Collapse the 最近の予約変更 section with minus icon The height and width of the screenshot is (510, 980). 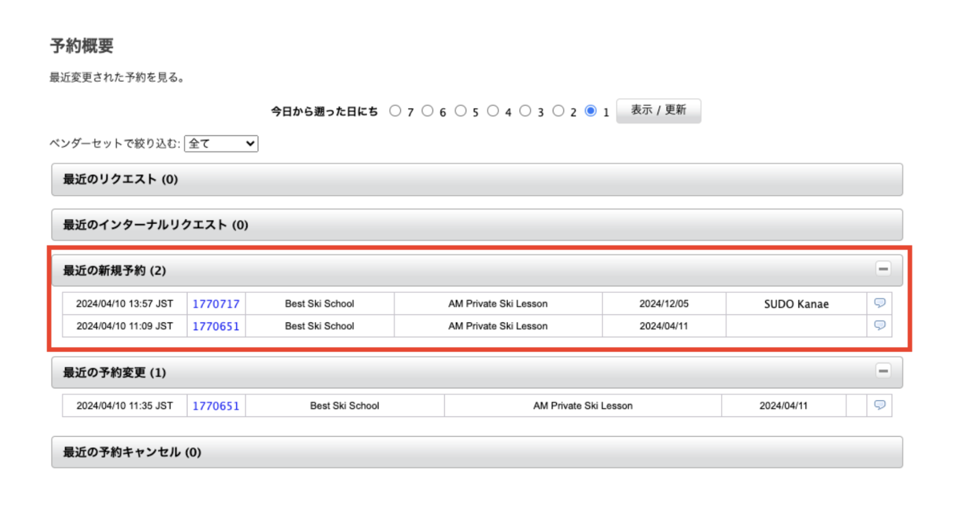click(x=883, y=371)
